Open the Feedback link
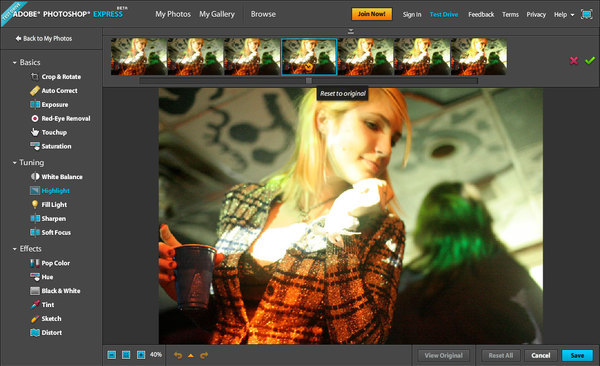This screenshot has width=600, height=366. (481, 15)
